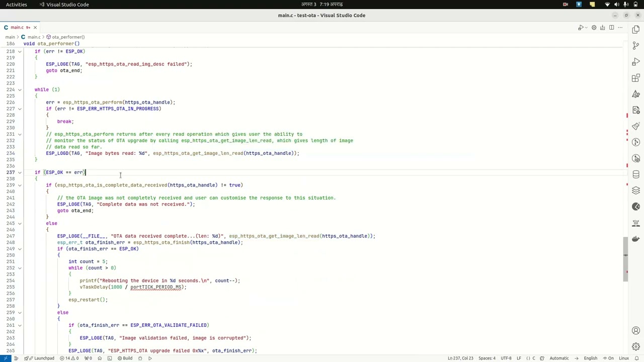Open the database panel in activity bar
Image resolution: width=644 pixels, height=362 pixels.
(636, 174)
